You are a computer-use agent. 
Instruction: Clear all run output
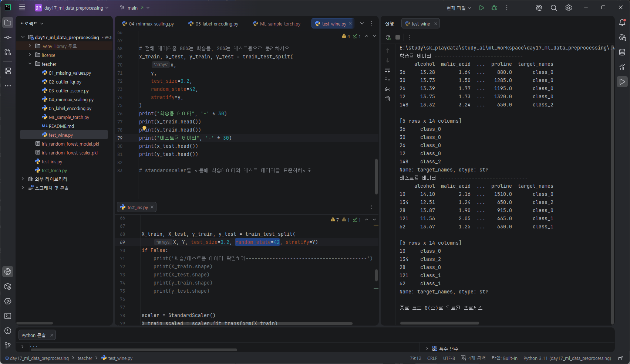[388, 99]
